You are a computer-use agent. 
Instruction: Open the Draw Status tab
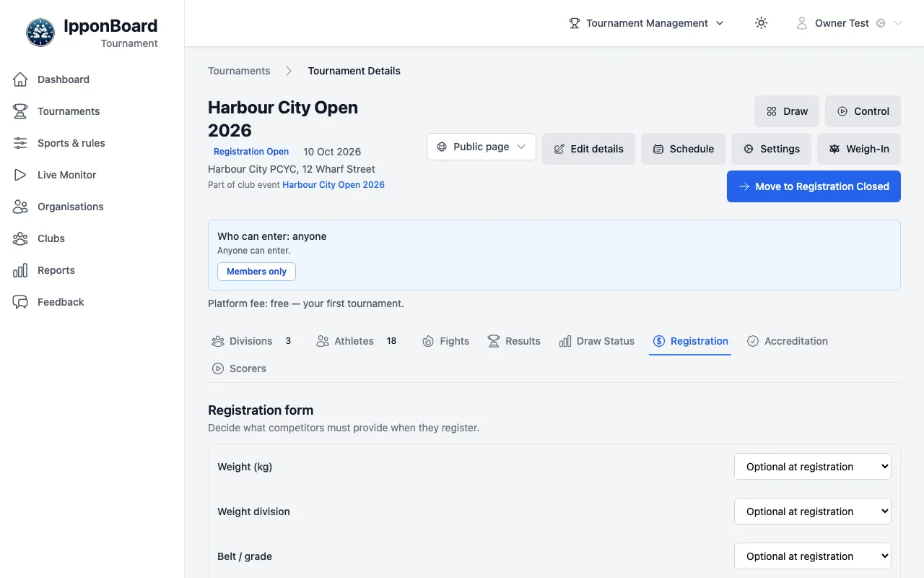click(596, 341)
